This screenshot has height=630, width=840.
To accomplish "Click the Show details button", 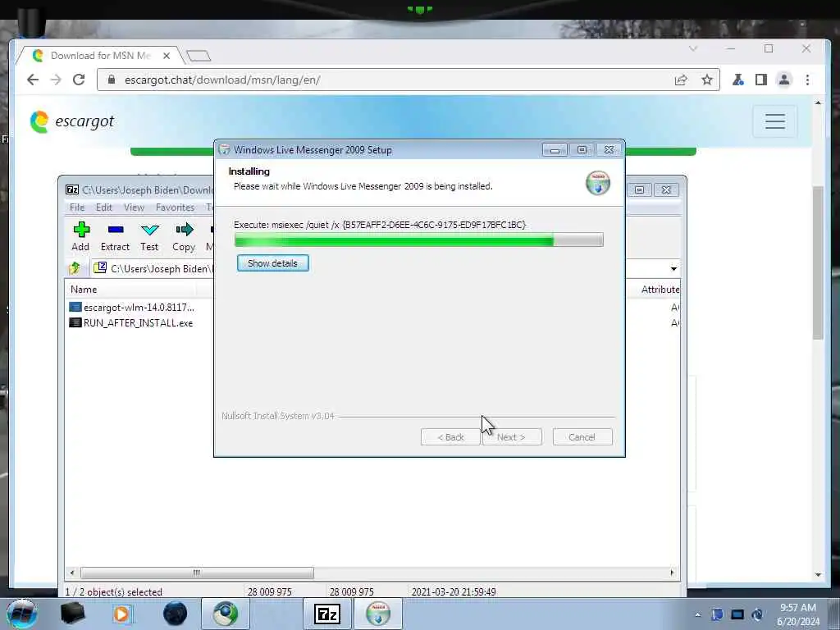I will coord(272,263).
